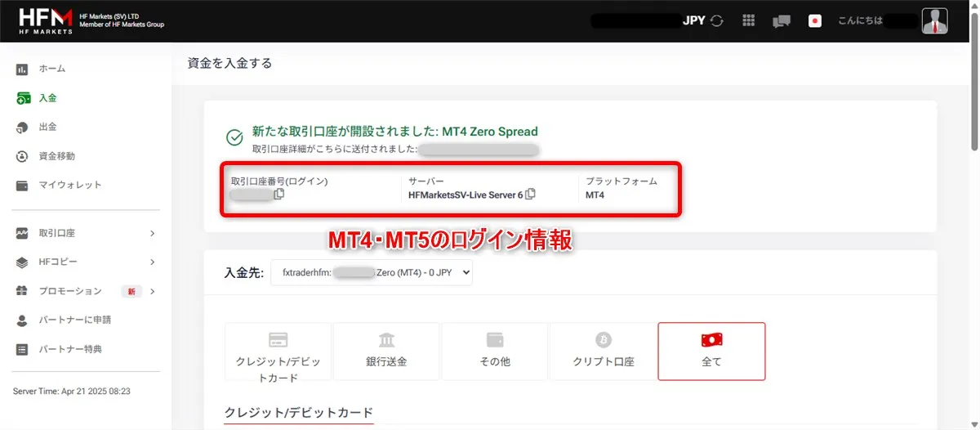This screenshot has height=430, width=980.
Task: Click the プロモーション gift icon
Action: [23, 291]
